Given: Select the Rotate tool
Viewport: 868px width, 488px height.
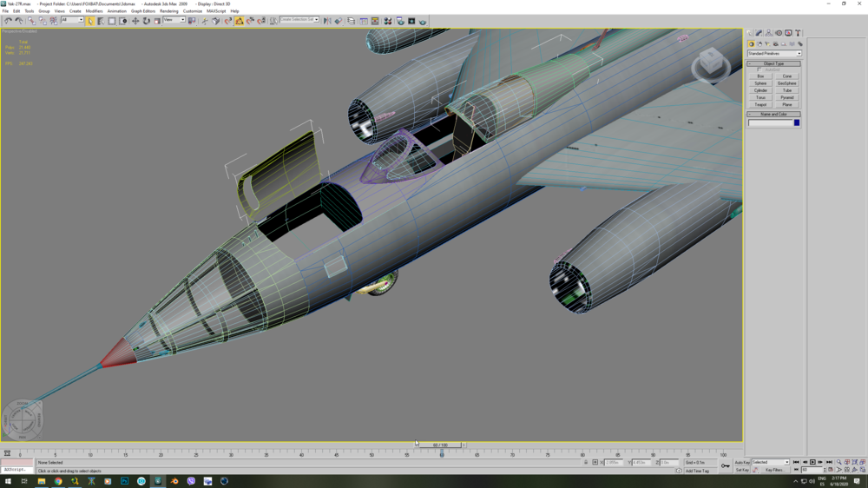Looking at the screenshot, I should point(146,21).
